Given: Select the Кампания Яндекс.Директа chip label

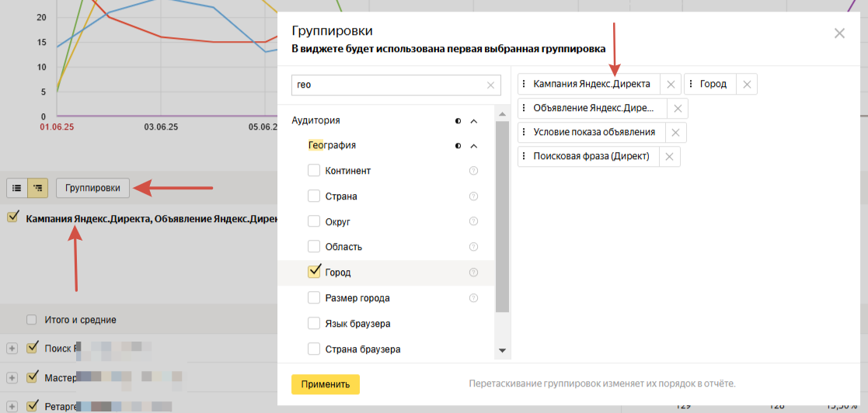Looking at the screenshot, I should click(591, 85).
